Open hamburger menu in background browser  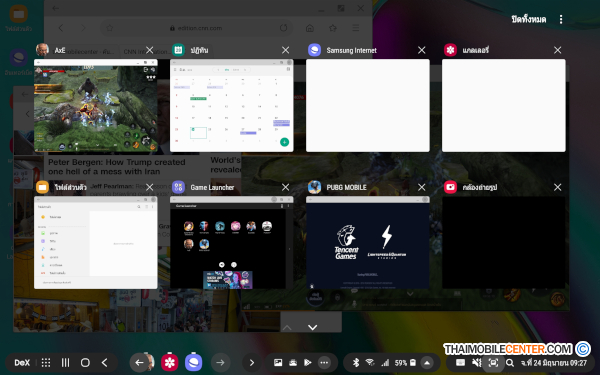[356, 28]
